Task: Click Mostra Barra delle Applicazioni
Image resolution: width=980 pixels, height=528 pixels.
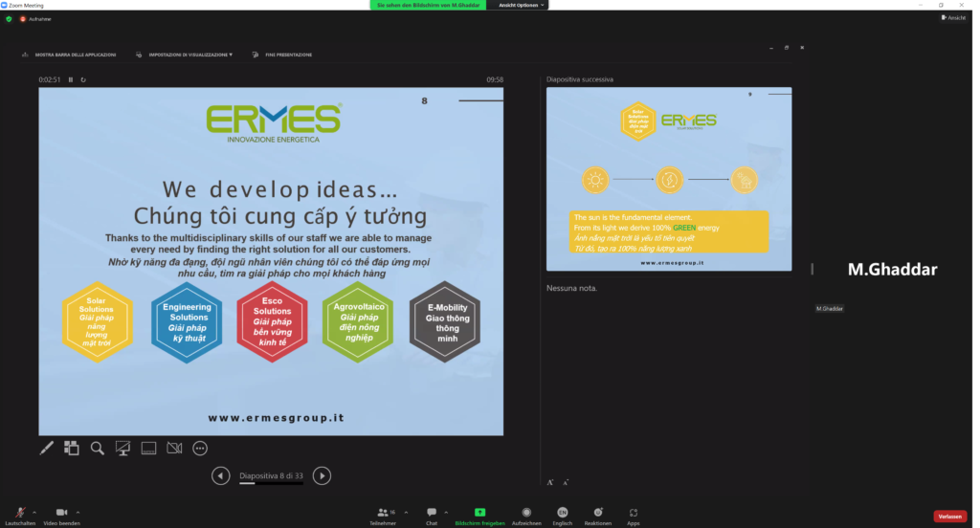Action: point(68,55)
